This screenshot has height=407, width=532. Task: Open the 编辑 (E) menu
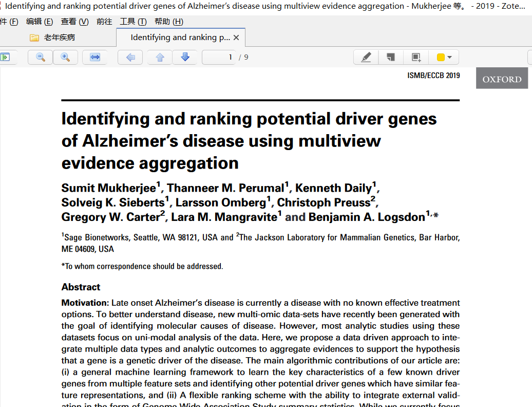40,22
